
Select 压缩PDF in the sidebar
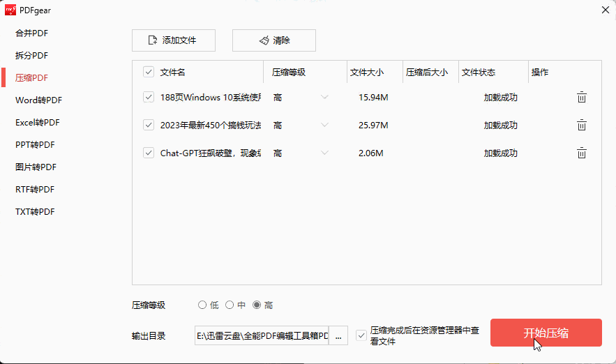click(x=31, y=77)
